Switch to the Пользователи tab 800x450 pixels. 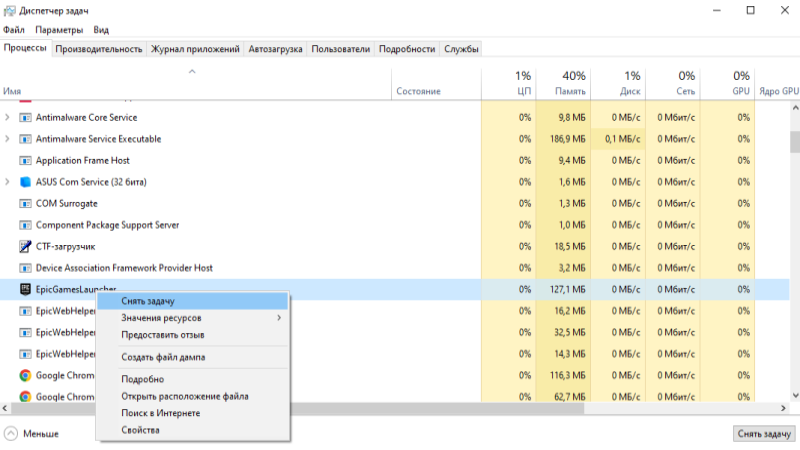(341, 49)
